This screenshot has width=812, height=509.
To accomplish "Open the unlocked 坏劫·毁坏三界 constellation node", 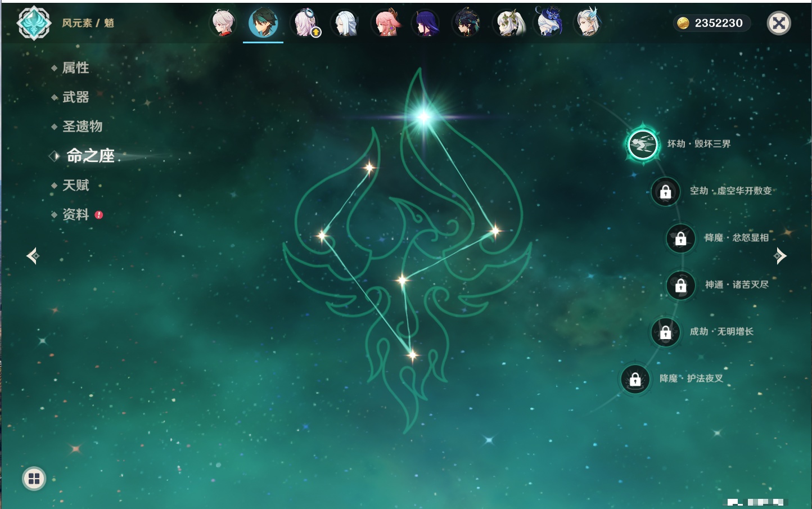I will (643, 145).
